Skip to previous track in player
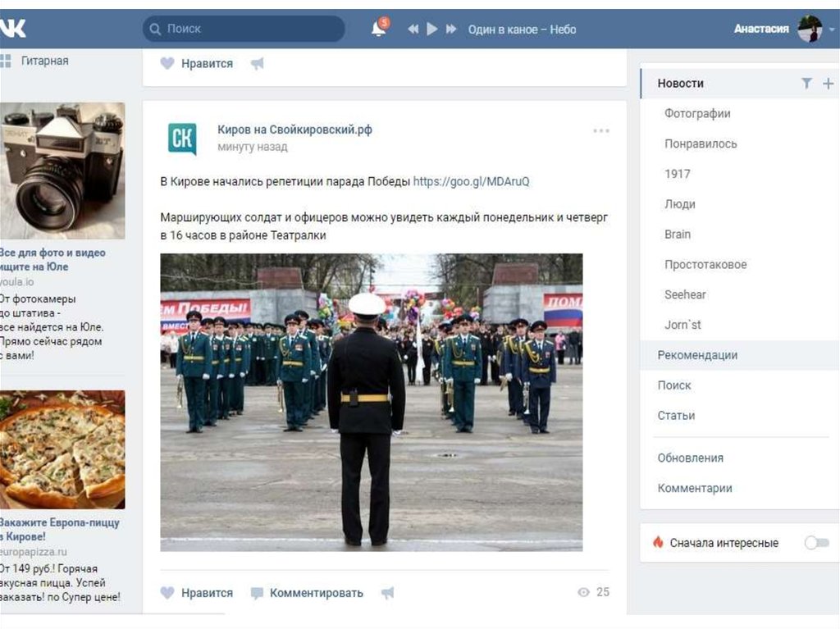 pos(413,29)
